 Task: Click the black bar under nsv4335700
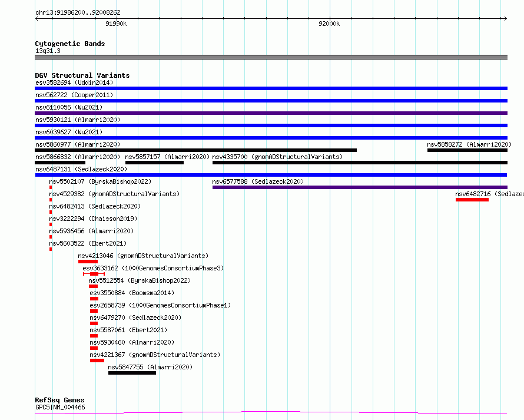pyautogui.click(x=360, y=163)
